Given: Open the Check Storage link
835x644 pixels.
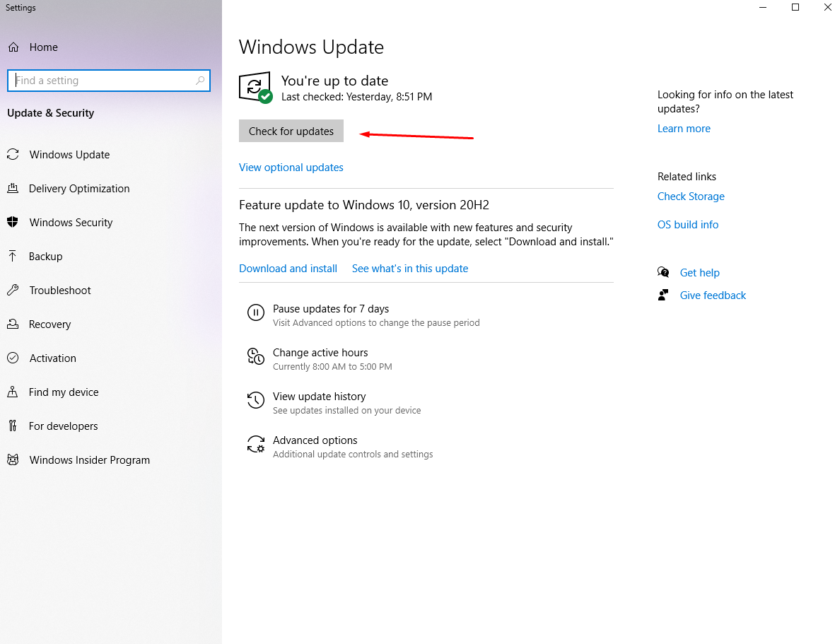Looking at the screenshot, I should (691, 197).
